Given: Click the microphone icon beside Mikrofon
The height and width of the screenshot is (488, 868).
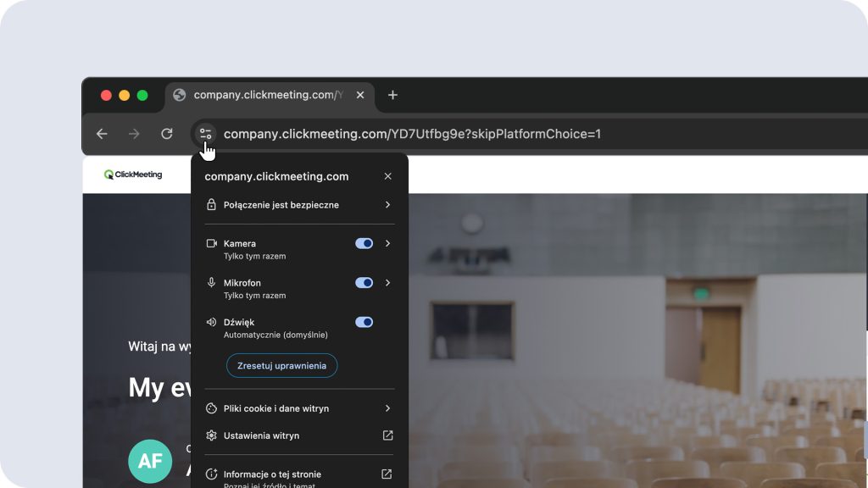Looking at the screenshot, I should tap(211, 283).
